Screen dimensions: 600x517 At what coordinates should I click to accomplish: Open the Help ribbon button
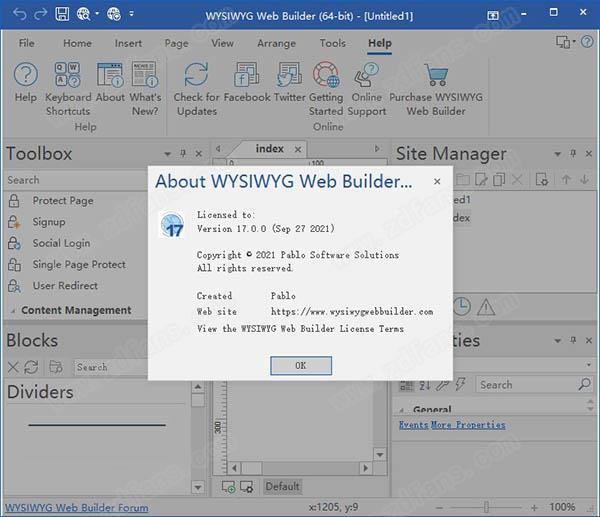26,82
